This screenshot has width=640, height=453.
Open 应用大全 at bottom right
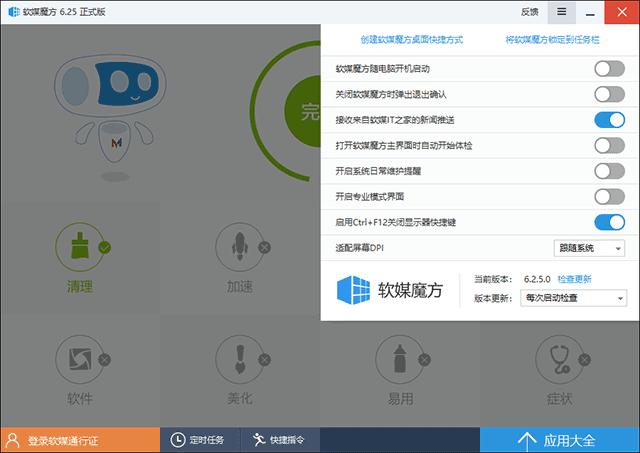559,440
